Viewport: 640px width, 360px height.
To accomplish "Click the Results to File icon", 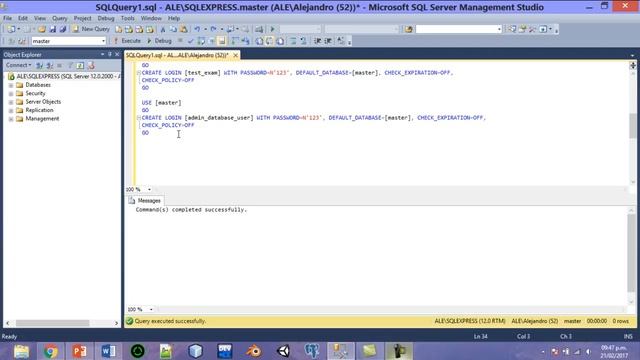I will click(x=280, y=41).
